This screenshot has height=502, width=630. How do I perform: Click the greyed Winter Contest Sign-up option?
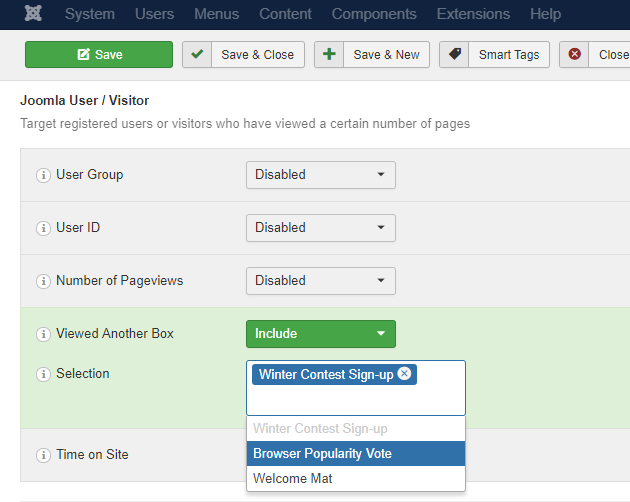coord(356,428)
